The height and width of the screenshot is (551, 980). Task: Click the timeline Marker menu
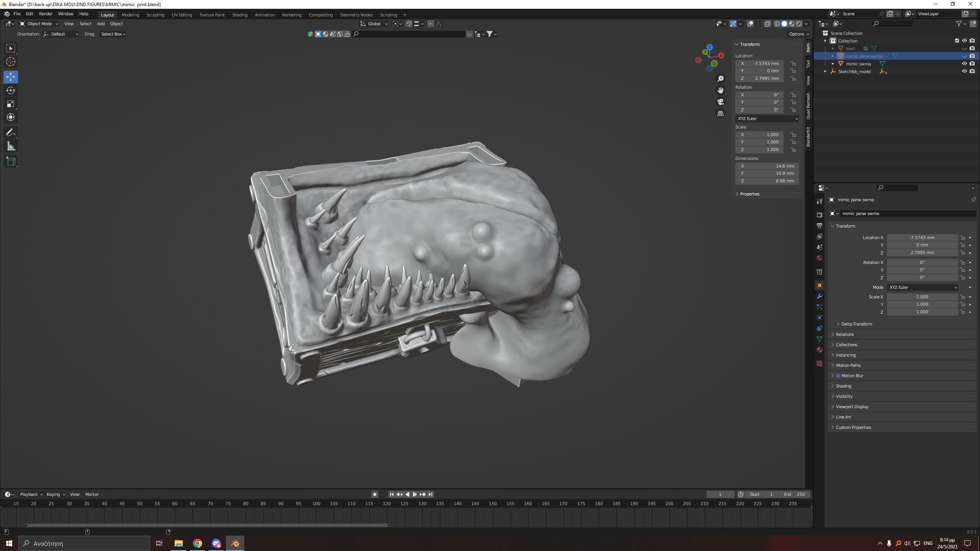(92, 494)
